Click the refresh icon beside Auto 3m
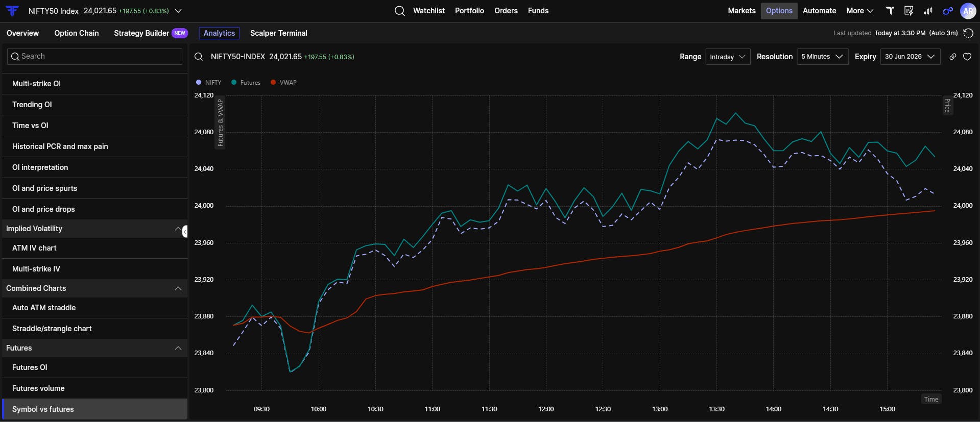This screenshot has width=980, height=422. [x=968, y=33]
